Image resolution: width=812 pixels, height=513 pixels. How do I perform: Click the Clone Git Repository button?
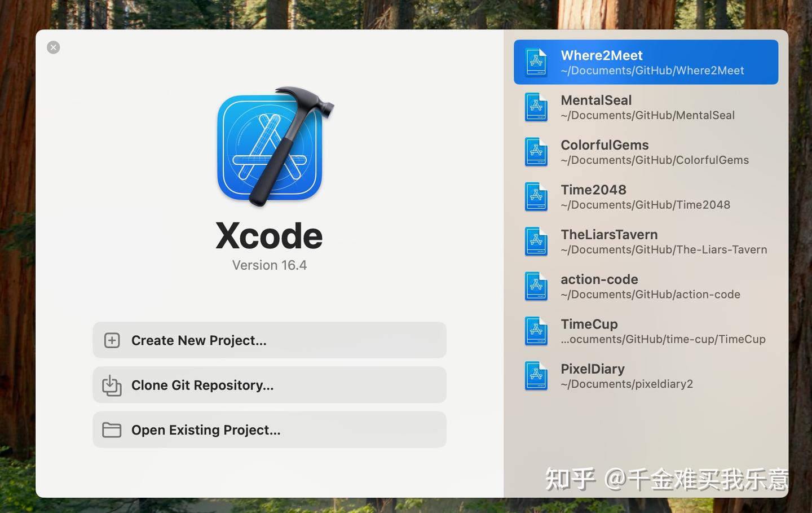pyautogui.click(x=270, y=385)
